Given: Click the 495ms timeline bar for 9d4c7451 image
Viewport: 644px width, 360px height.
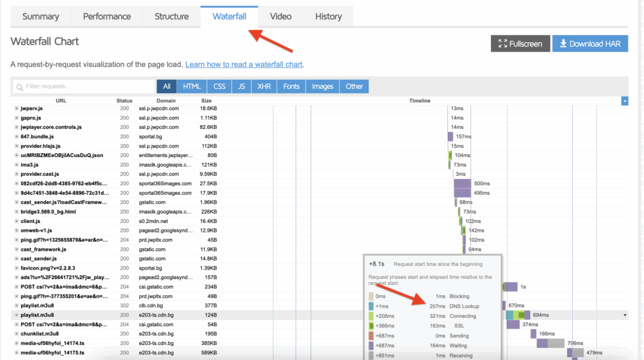Looking at the screenshot, I should [462, 193].
